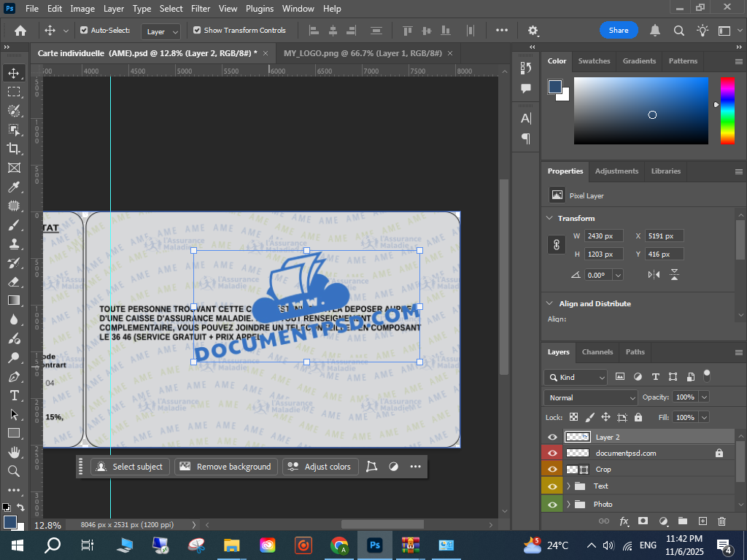Screen dimensions: 747x560
Task: Select the Zoom tool
Action: click(x=14, y=471)
